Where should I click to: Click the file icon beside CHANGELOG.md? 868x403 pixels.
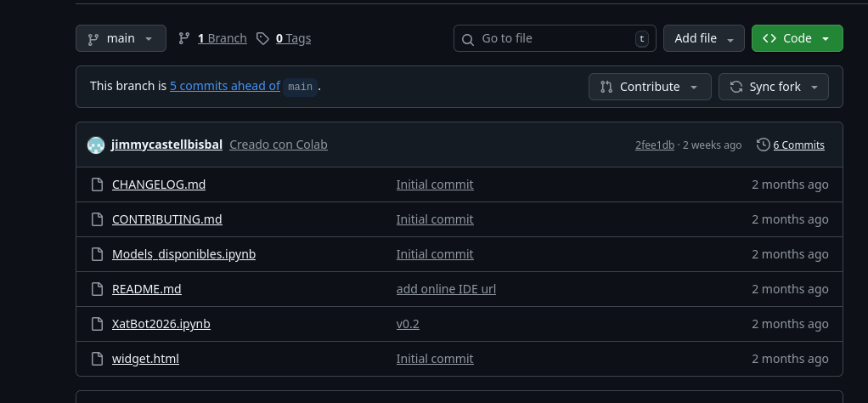pyautogui.click(x=97, y=184)
